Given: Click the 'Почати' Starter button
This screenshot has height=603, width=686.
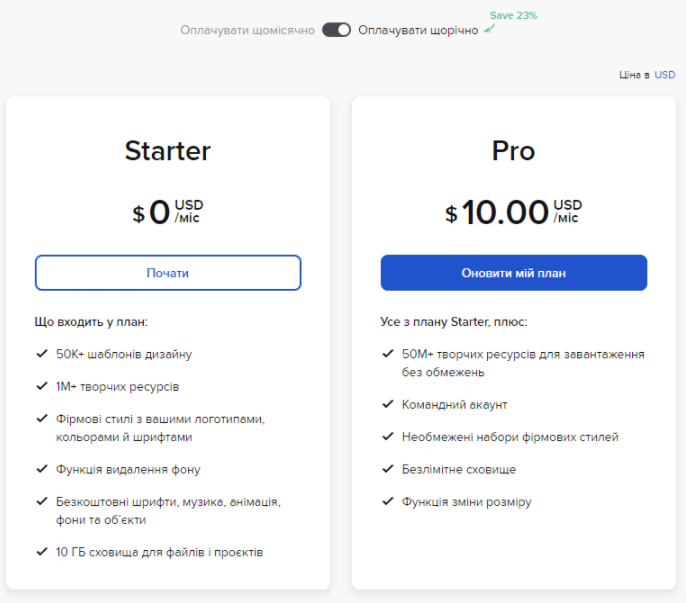Looking at the screenshot, I should (x=168, y=273).
